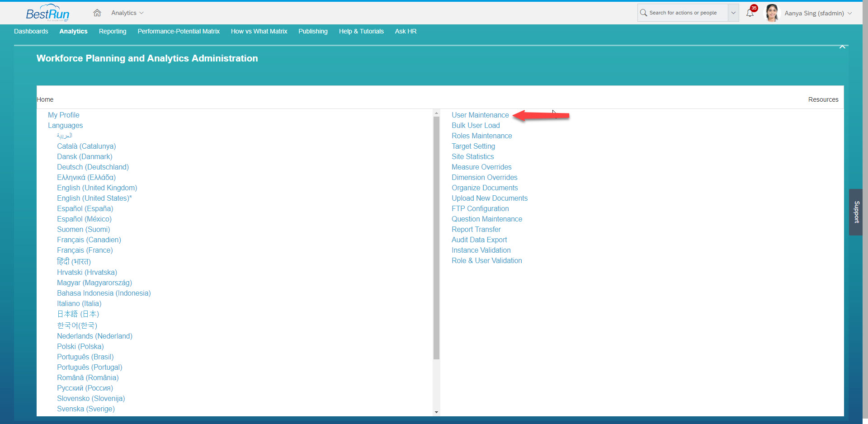
Task: Open Help & Tutorials tab
Action: click(361, 31)
